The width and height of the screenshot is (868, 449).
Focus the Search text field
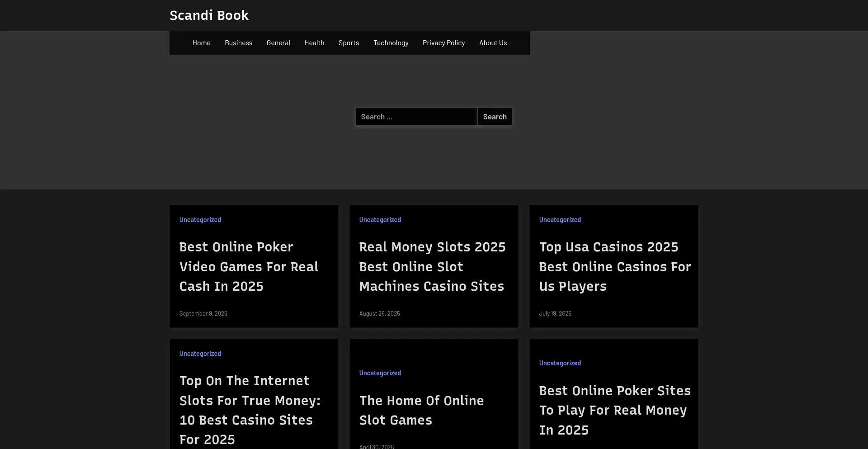click(x=416, y=117)
